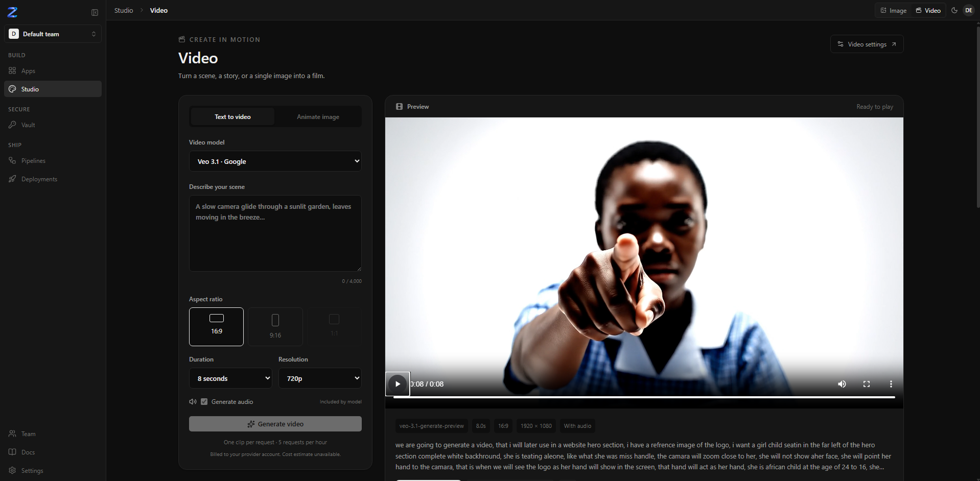The height and width of the screenshot is (481, 980).
Task: Open Video settings
Action: [x=867, y=44]
